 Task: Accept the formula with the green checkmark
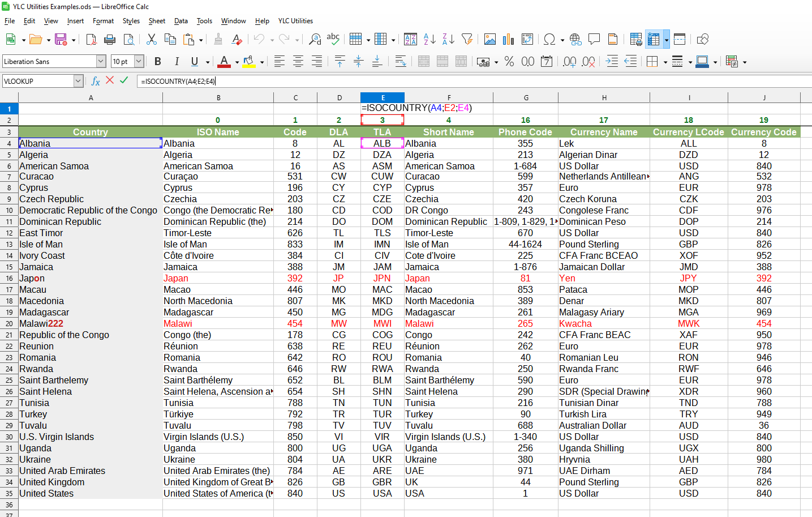[124, 80]
